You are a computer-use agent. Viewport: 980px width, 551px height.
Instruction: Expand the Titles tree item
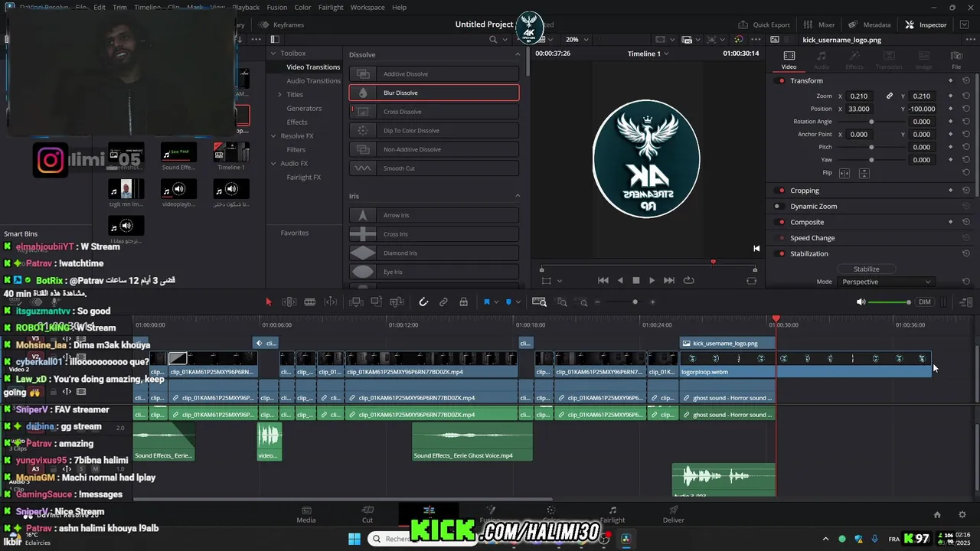(279, 95)
